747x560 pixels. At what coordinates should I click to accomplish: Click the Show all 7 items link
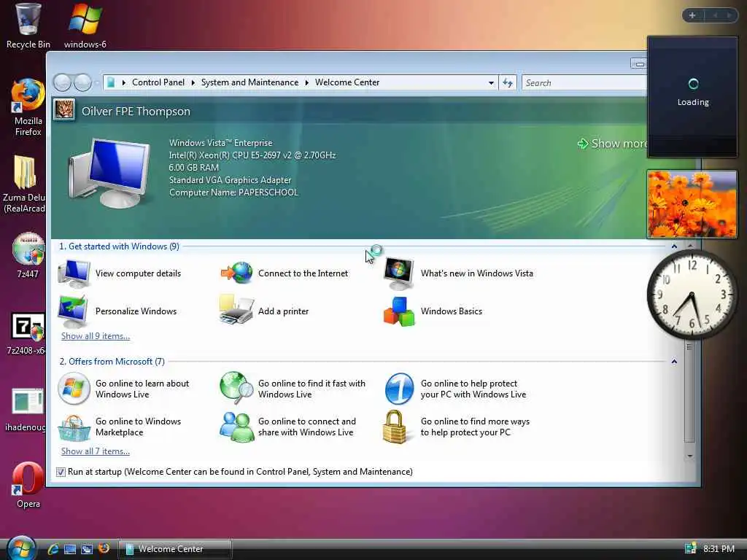[x=96, y=451]
